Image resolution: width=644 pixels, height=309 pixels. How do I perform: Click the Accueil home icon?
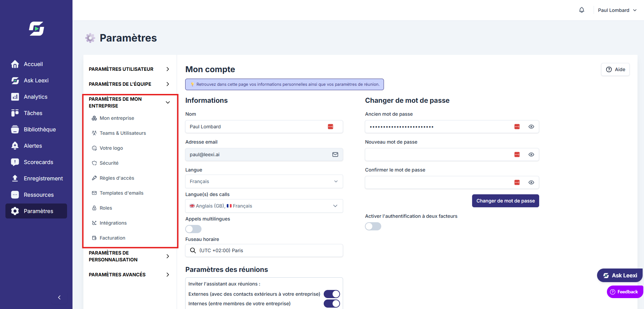(15, 64)
